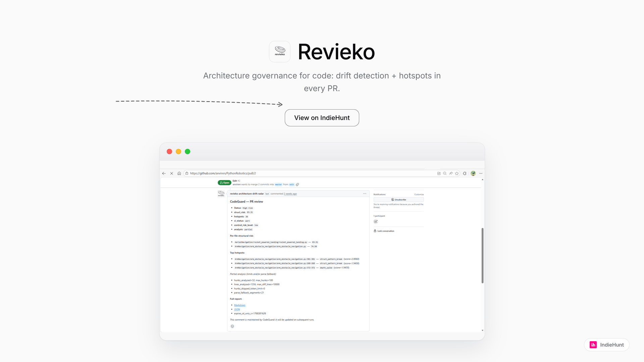Open the comment options ellipsis menu
Image resolution: width=644 pixels, height=362 pixels.
(x=365, y=193)
